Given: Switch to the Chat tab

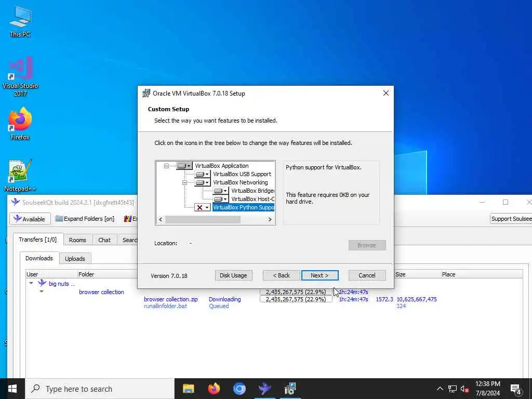Looking at the screenshot, I should 104,240.
